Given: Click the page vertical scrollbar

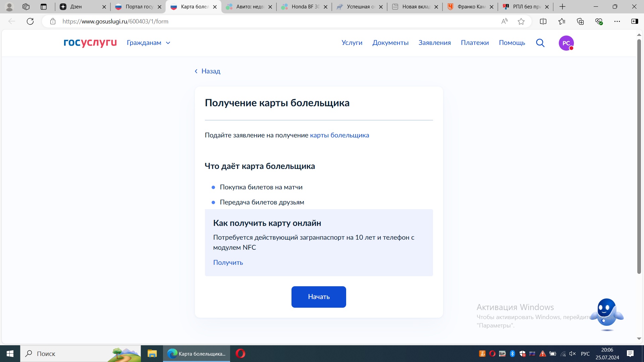Looking at the screenshot, I should point(639,156).
